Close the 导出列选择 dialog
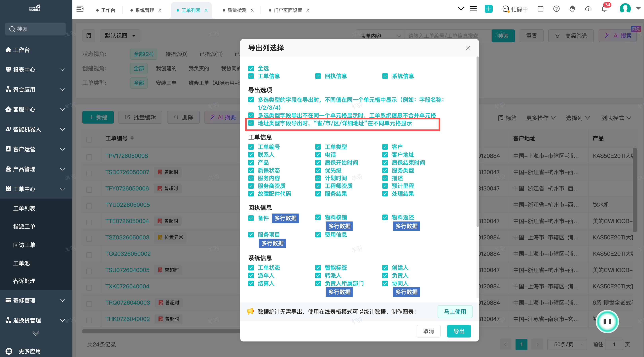Viewport: 644px width, 357px height. (x=468, y=48)
